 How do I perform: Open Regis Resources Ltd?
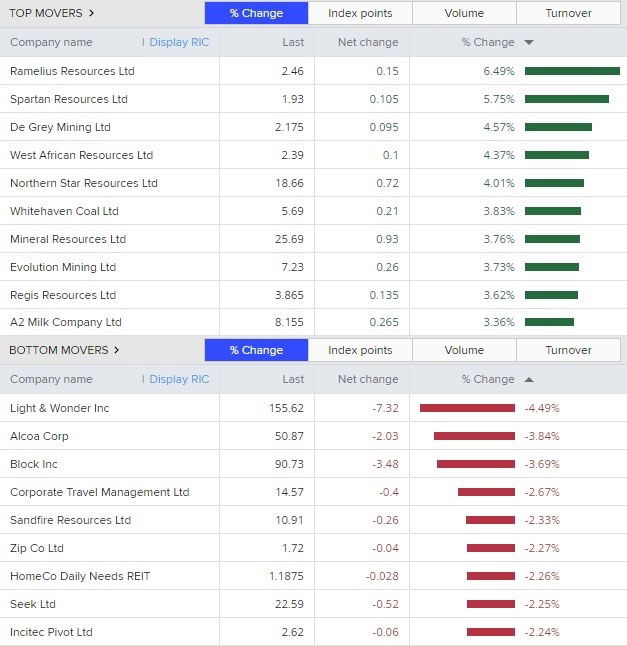[x=63, y=295]
